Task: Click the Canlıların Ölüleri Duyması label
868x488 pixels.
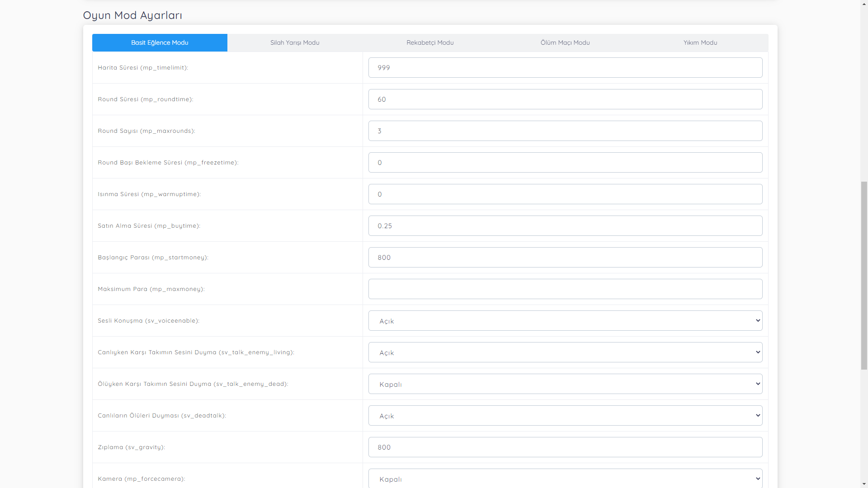Action: click(x=162, y=416)
